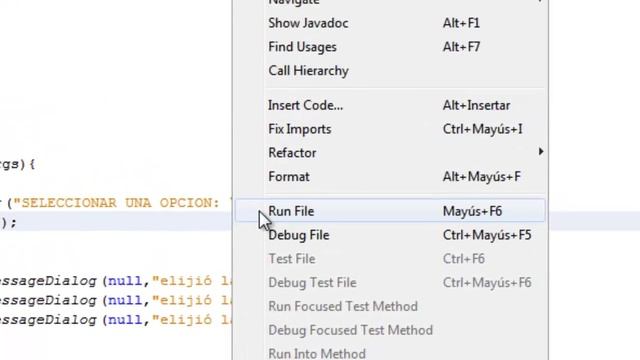Click Run Into Method entry
640x360 pixels.
390,353
